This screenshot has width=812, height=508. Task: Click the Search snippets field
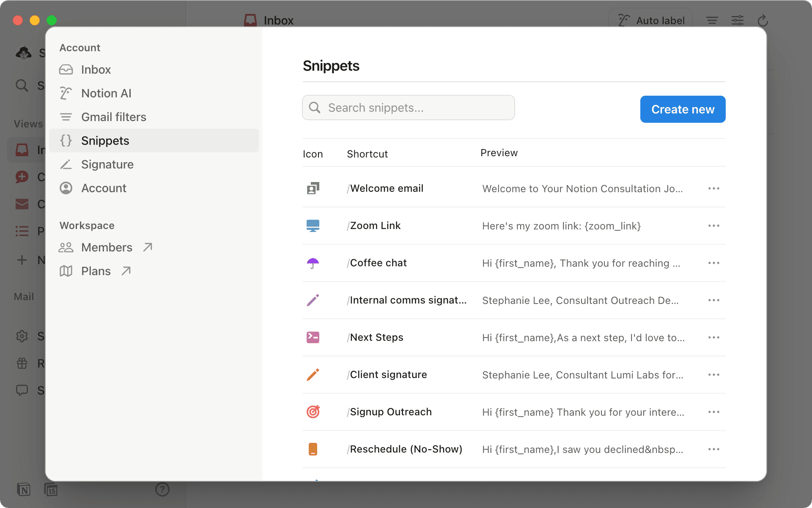tap(408, 108)
